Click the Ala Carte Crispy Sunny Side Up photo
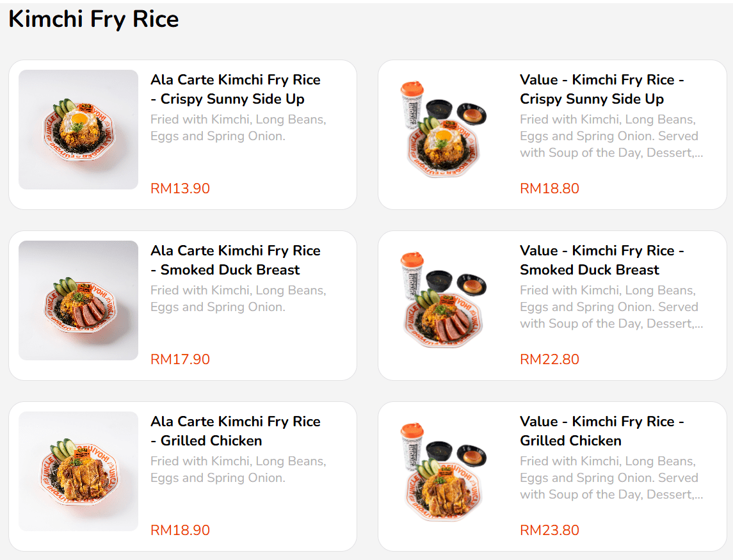The height and width of the screenshot is (560, 733). 78,129
